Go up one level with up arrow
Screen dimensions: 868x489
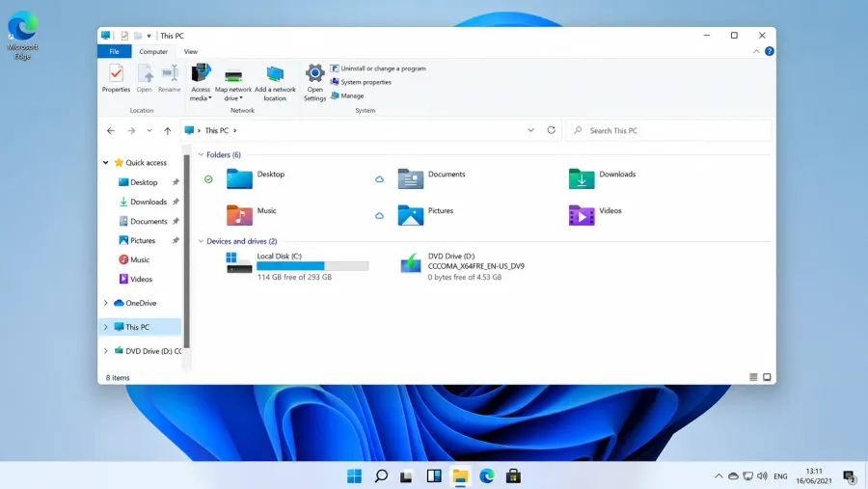(x=167, y=131)
